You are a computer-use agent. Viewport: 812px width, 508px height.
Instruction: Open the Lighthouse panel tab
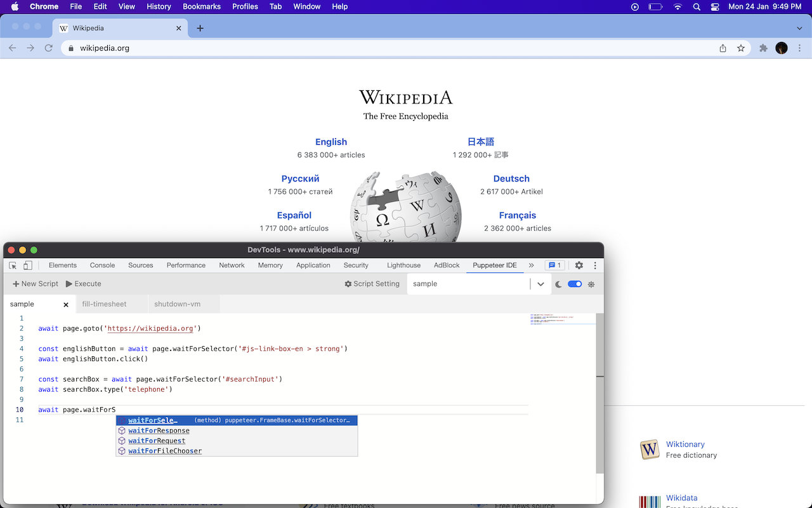point(403,265)
